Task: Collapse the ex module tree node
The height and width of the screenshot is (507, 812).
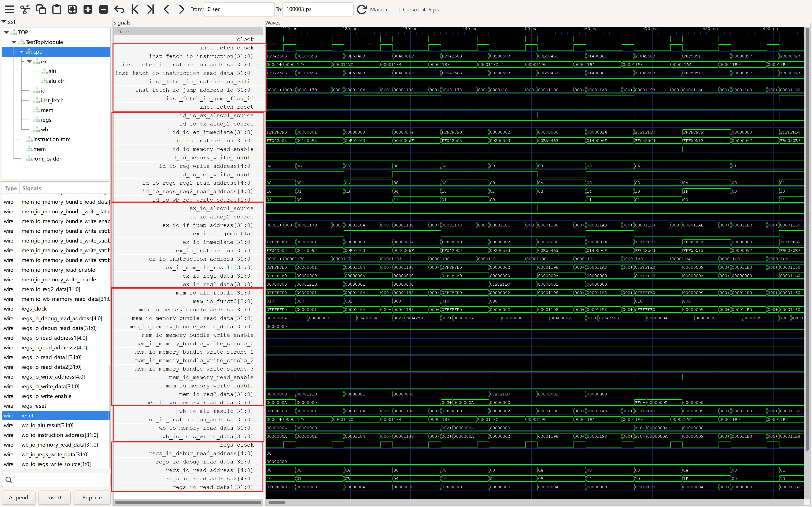Action: tap(29, 61)
